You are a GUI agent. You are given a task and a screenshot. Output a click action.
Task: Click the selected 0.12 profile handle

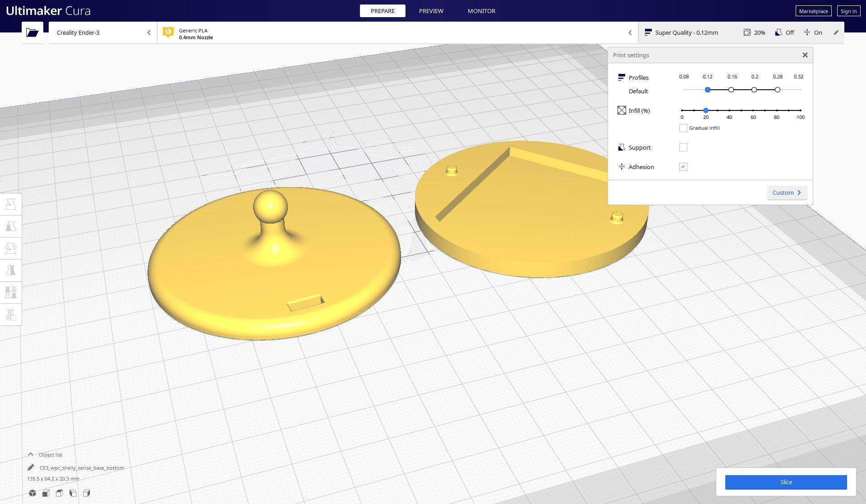point(708,90)
